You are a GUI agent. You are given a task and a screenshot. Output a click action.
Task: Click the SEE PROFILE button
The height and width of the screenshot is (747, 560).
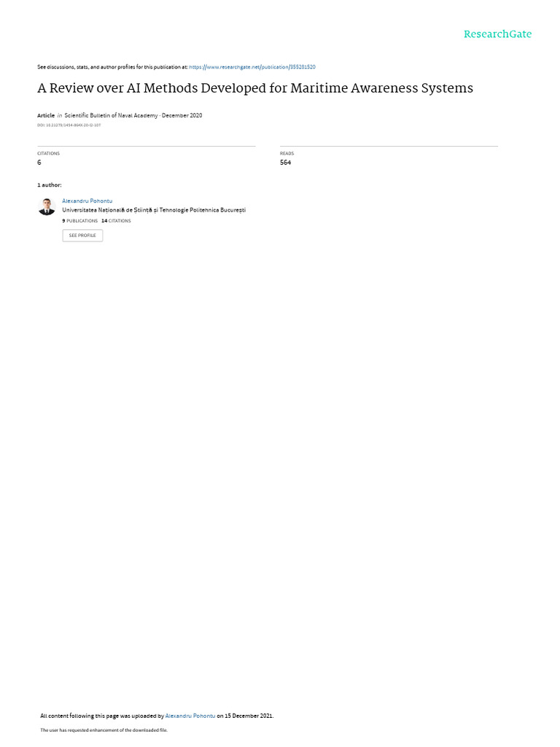point(82,236)
